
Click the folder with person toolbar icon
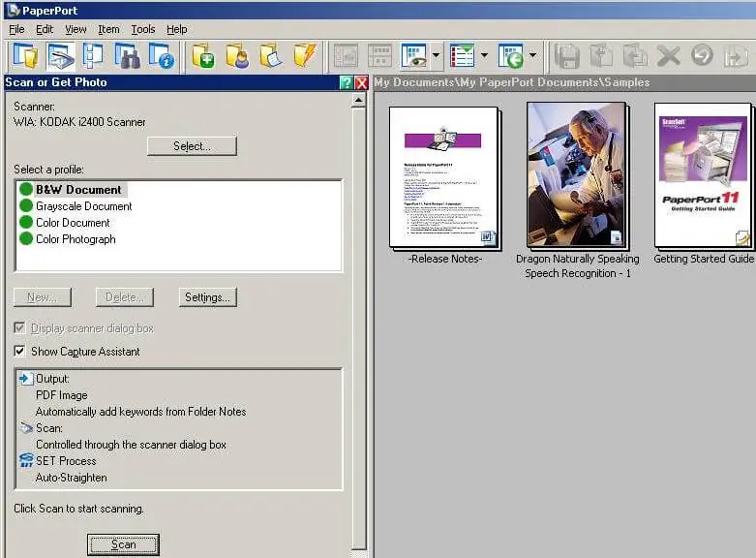237,55
